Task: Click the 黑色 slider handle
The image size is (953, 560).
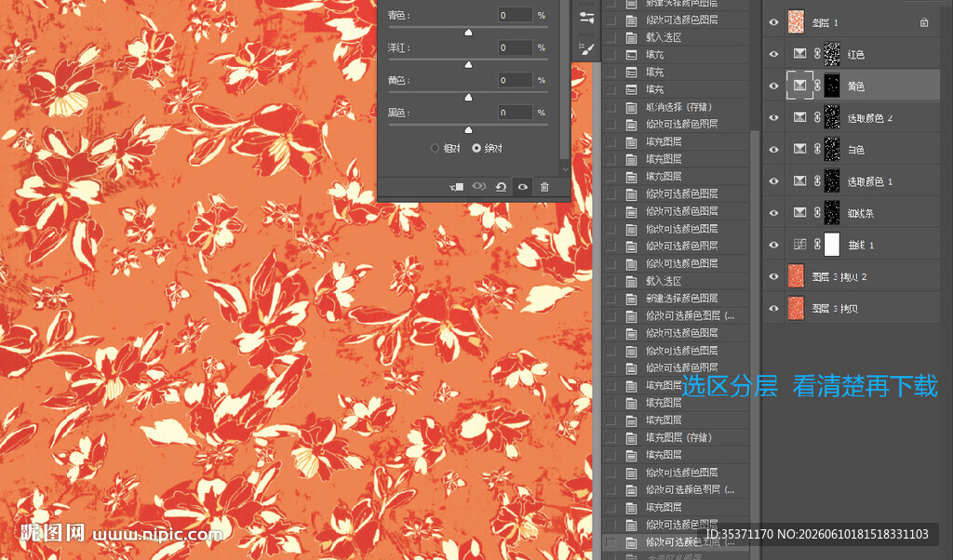Action: pos(468,129)
